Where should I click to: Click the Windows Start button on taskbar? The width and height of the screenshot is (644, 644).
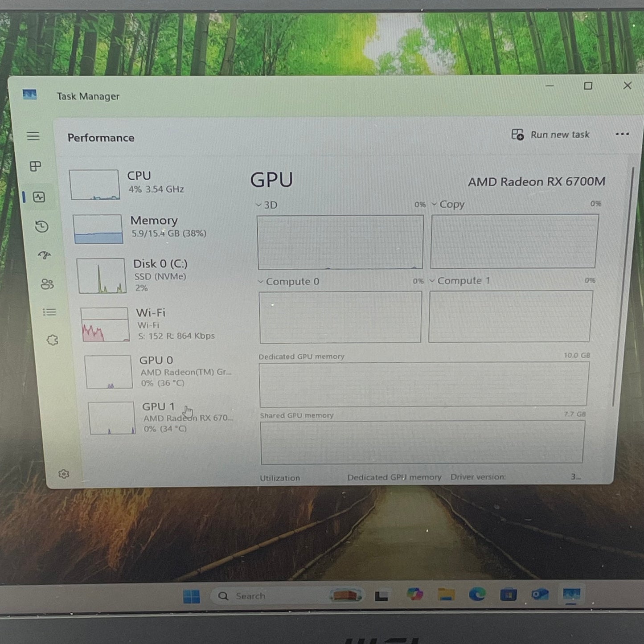pos(192,596)
